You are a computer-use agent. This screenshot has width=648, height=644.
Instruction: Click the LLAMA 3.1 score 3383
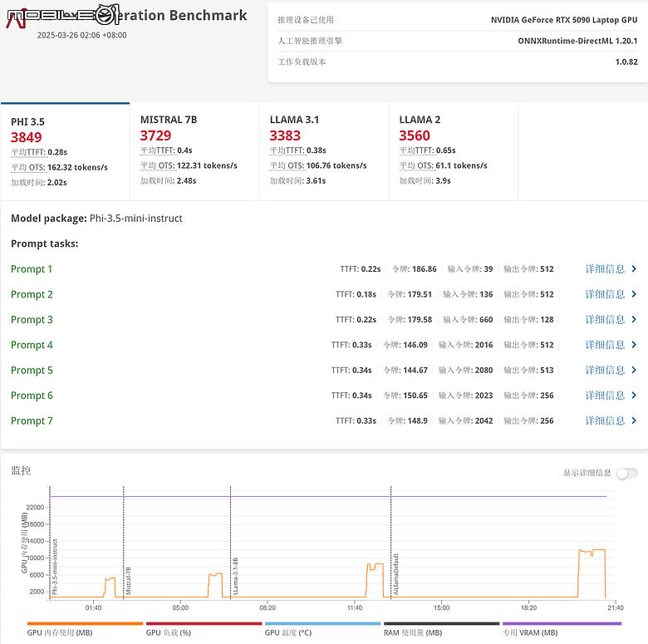pyautogui.click(x=285, y=135)
